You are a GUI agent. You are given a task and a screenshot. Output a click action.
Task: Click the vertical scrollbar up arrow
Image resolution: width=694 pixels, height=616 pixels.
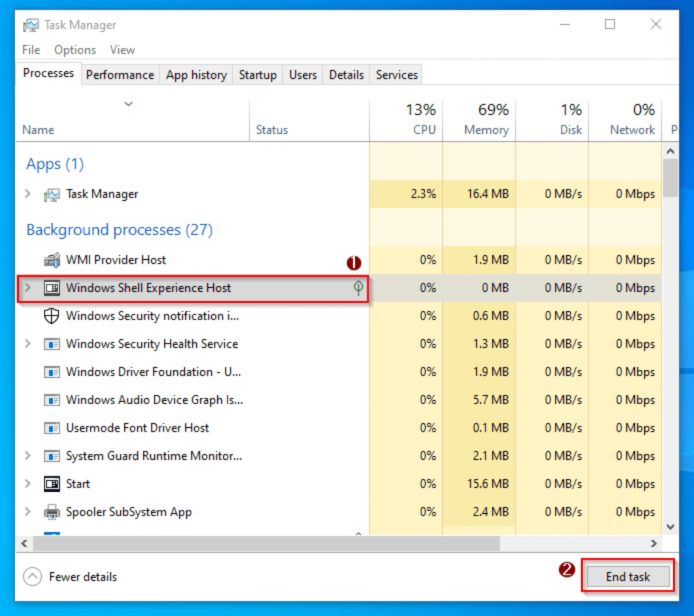(x=670, y=151)
